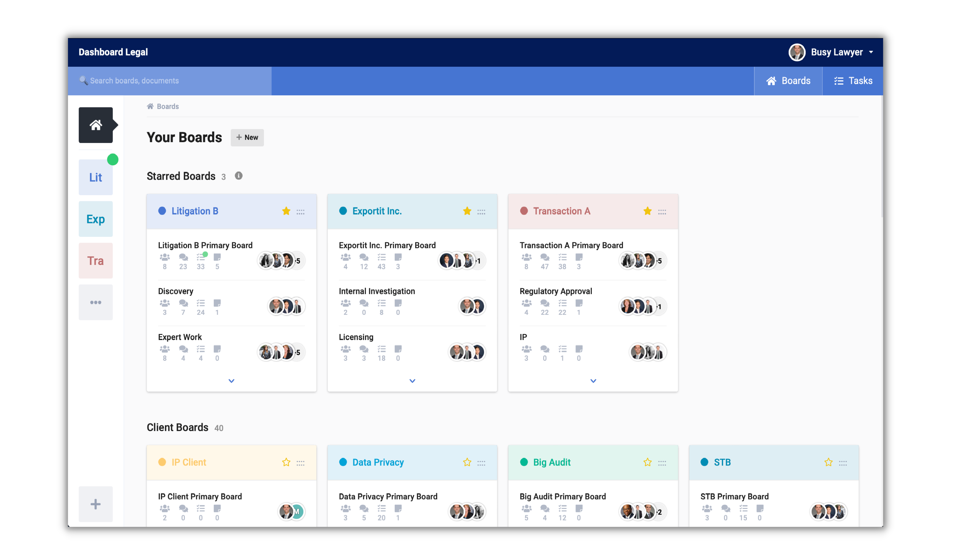Open the Litigation B board title
Screen dimensions: 975x560
195,211
